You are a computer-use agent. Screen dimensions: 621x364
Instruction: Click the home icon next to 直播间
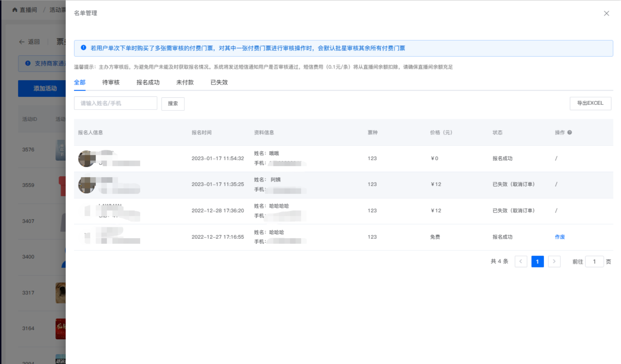click(15, 10)
